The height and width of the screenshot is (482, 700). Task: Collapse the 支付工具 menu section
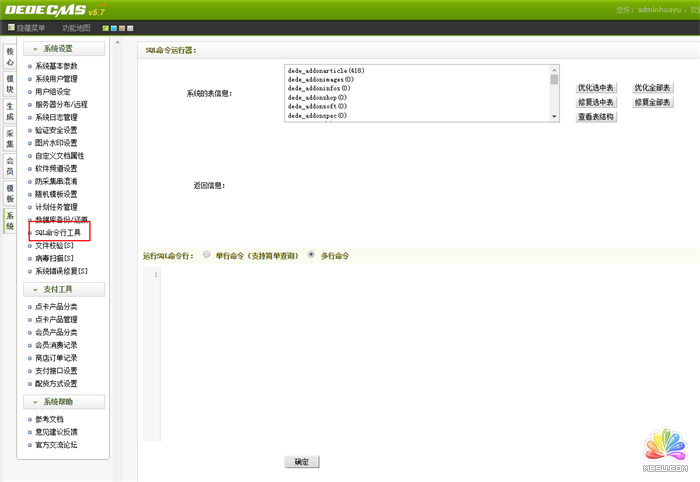(37, 289)
